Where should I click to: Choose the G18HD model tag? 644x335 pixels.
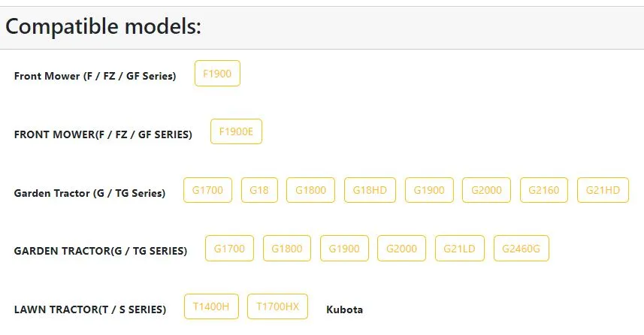pos(370,190)
